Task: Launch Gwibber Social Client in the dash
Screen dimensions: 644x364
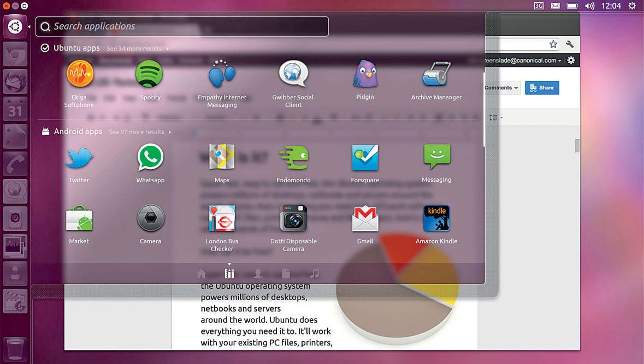Action: click(x=293, y=74)
